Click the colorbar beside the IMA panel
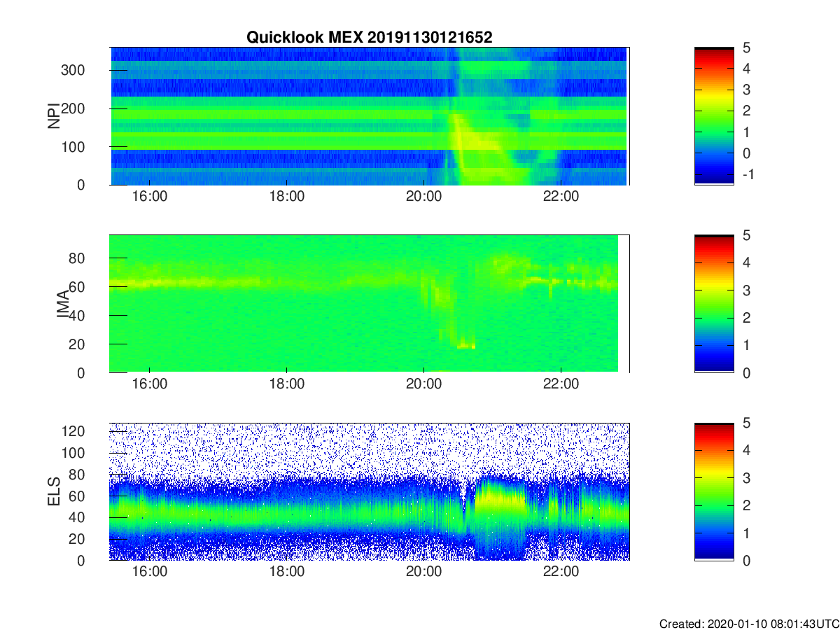Image resolution: width=840 pixels, height=630 pixels. [714, 304]
